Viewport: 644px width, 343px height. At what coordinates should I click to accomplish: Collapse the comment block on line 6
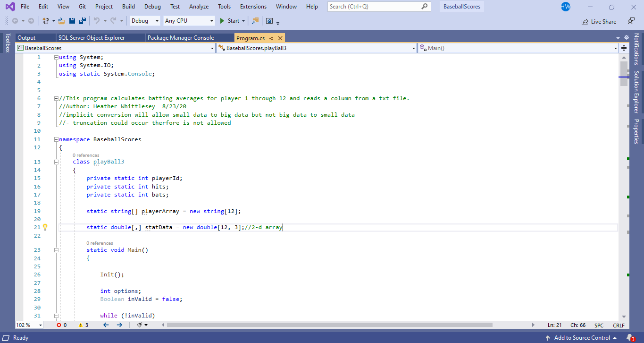click(56, 98)
